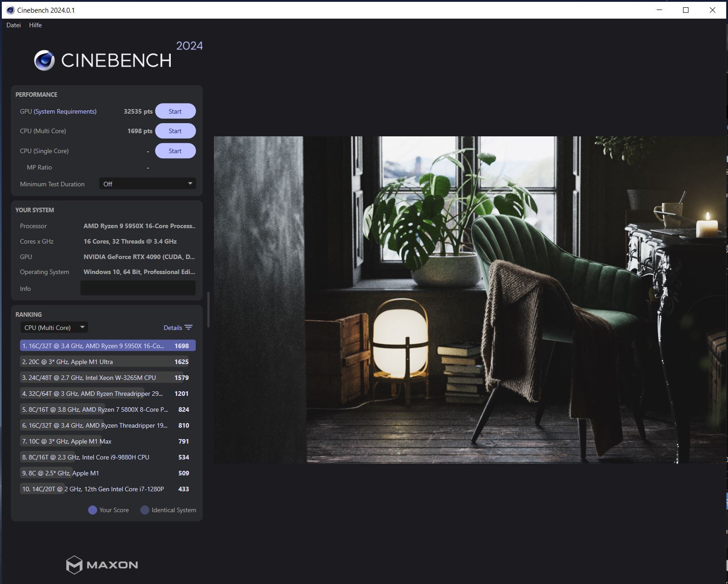Select ranking entry Apple M1 Ultra
Screen dimensions: 728x584
tap(108, 362)
